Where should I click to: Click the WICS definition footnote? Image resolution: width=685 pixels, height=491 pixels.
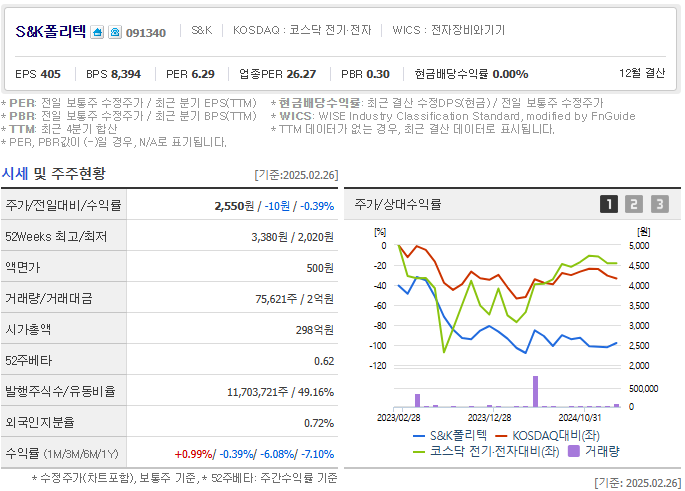click(453, 116)
